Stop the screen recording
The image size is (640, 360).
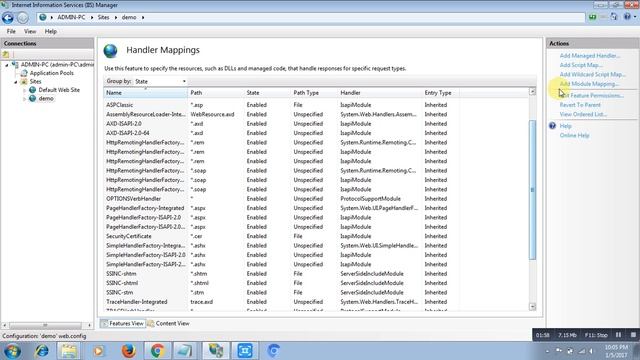633,335
